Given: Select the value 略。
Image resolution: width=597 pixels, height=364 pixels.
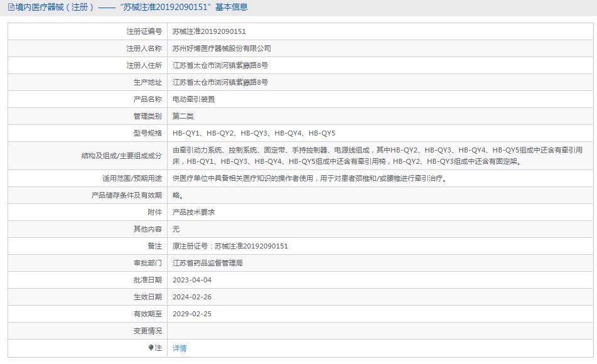Looking at the screenshot, I should [x=178, y=195].
